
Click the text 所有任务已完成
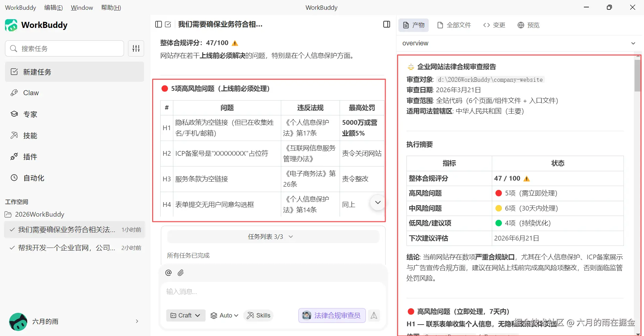click(x=188, y=256)
